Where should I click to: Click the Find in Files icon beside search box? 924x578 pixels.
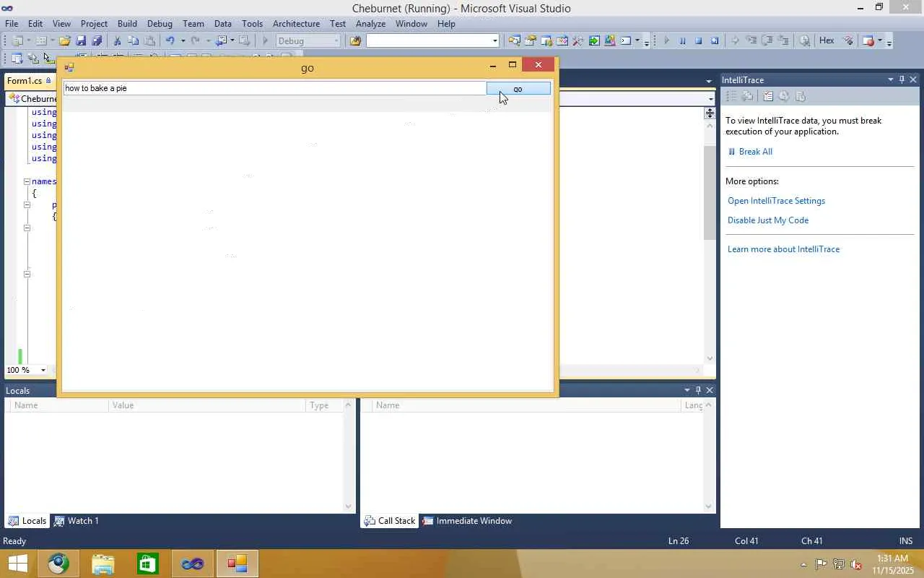coord(355,41)
